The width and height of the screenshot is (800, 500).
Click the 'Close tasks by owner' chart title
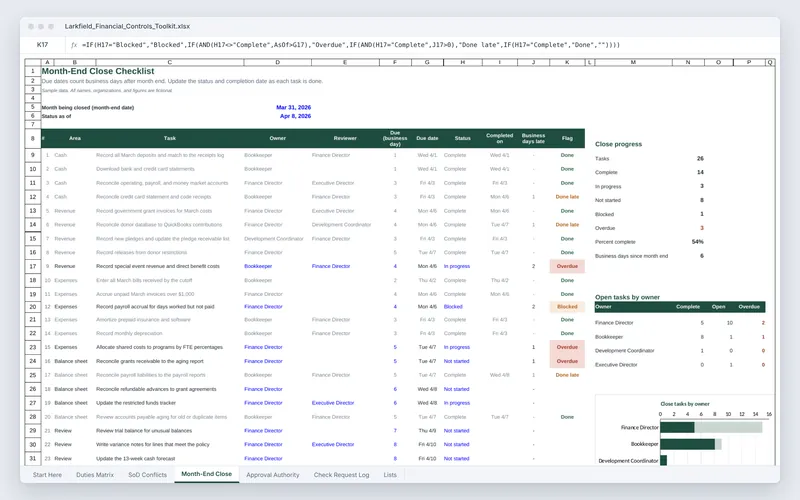point(685,404)
